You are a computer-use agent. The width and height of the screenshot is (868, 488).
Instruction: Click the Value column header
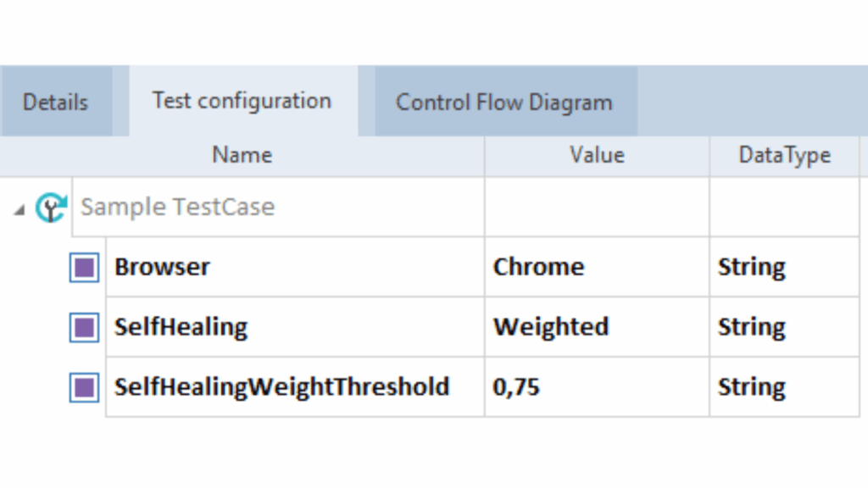tap(597, 155)
